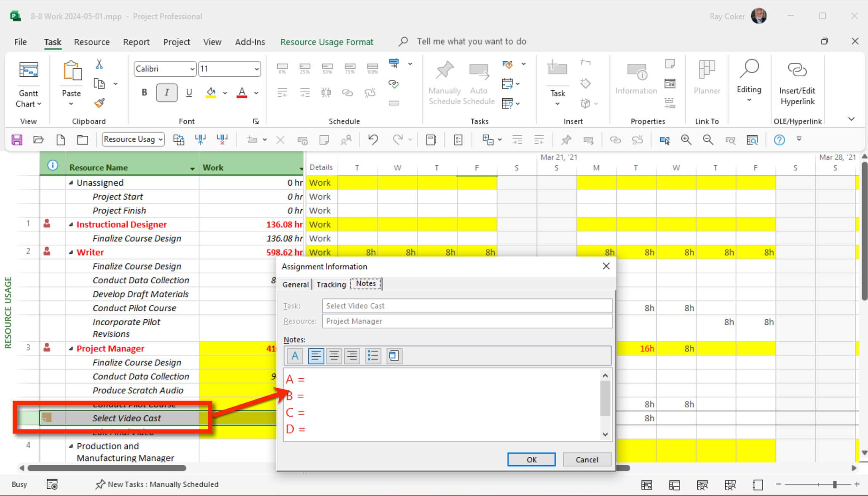Click the Zoom Out magnifier icon

[x=708, y=140]
